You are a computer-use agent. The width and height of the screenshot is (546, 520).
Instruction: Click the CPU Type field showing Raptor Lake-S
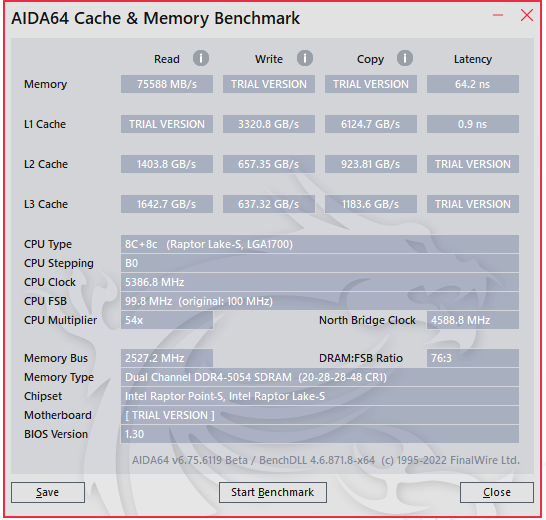pos(320,244)
